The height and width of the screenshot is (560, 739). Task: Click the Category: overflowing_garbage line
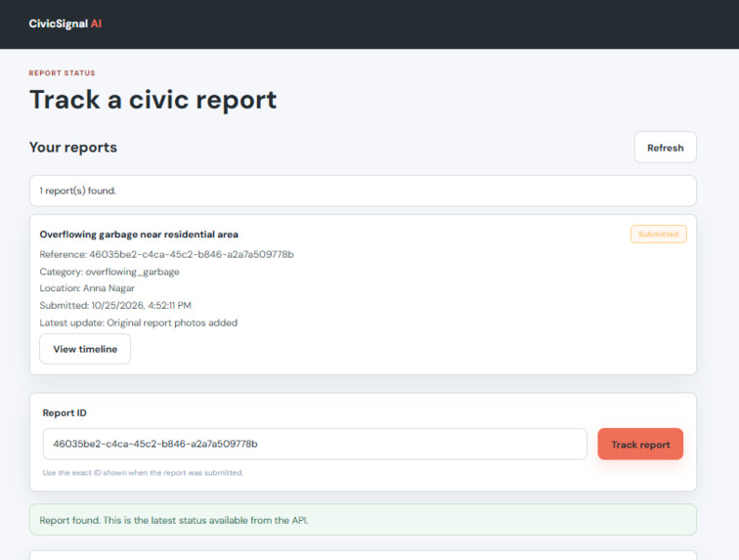pos(109,272)
